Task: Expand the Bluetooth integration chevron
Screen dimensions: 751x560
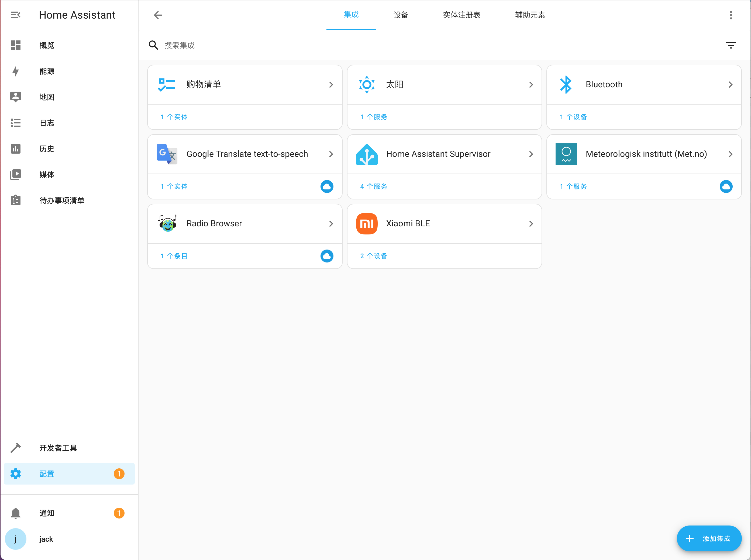Action: coord(730,85)
